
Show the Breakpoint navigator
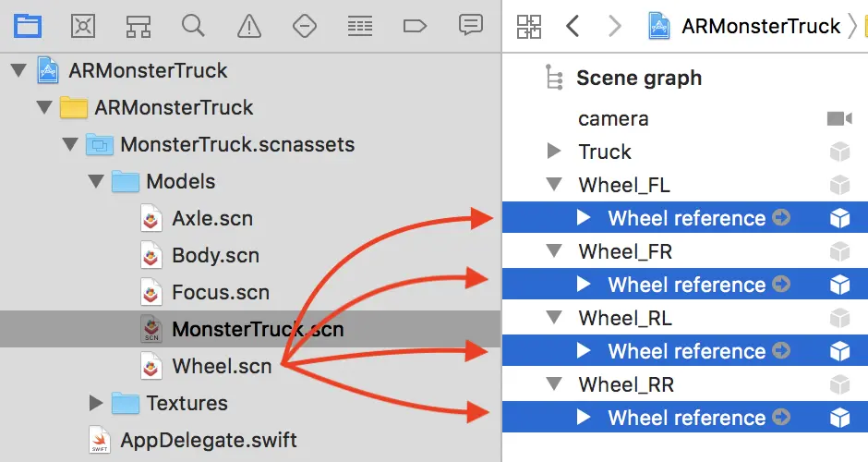coord(416,26)
